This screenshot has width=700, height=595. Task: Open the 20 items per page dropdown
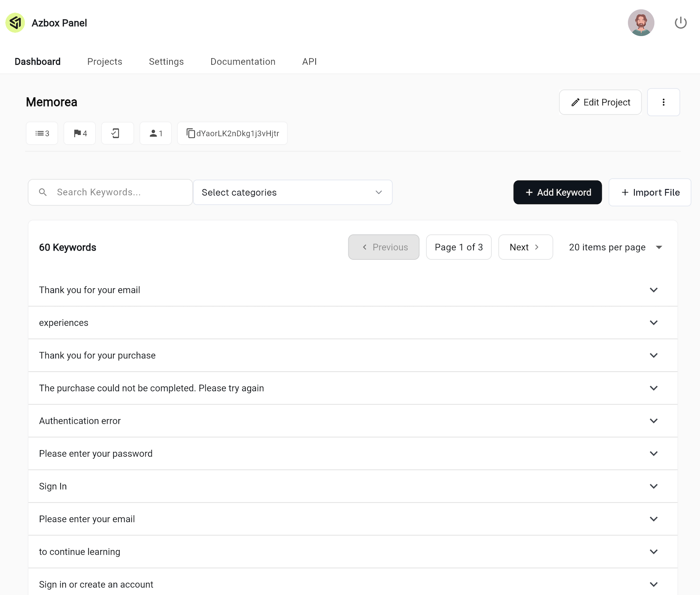click(x=615, y=247)
